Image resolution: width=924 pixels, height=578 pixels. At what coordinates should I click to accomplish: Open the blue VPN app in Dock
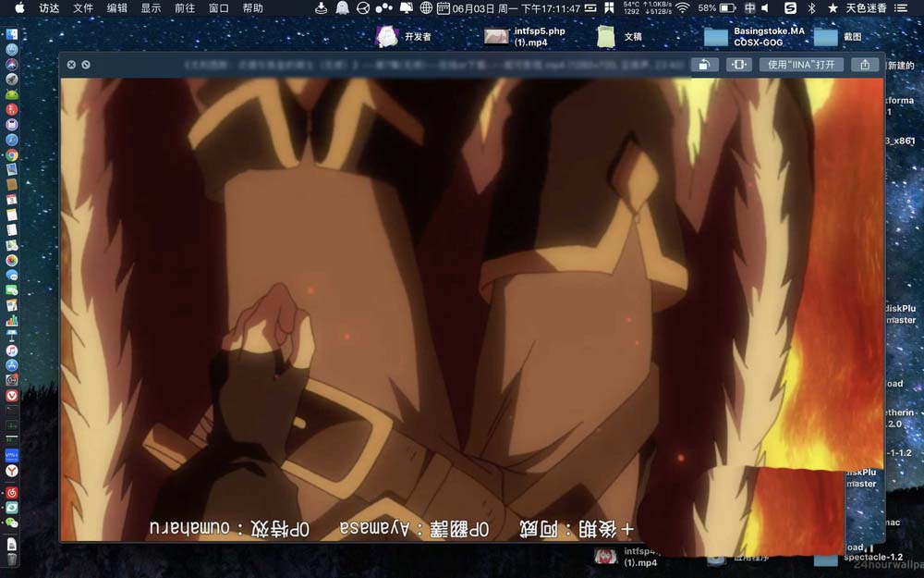click(x=12, y=455)
